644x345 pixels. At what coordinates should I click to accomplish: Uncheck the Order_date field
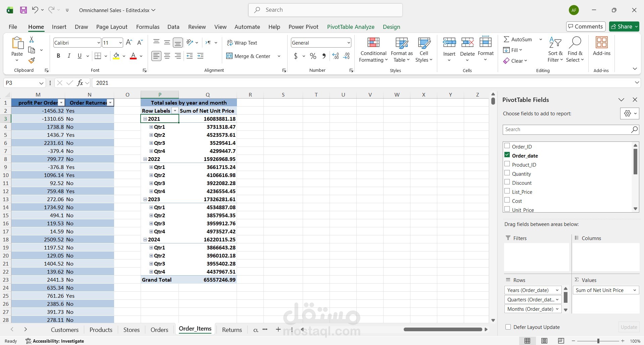pyautogui.click(x=507, y=155)
